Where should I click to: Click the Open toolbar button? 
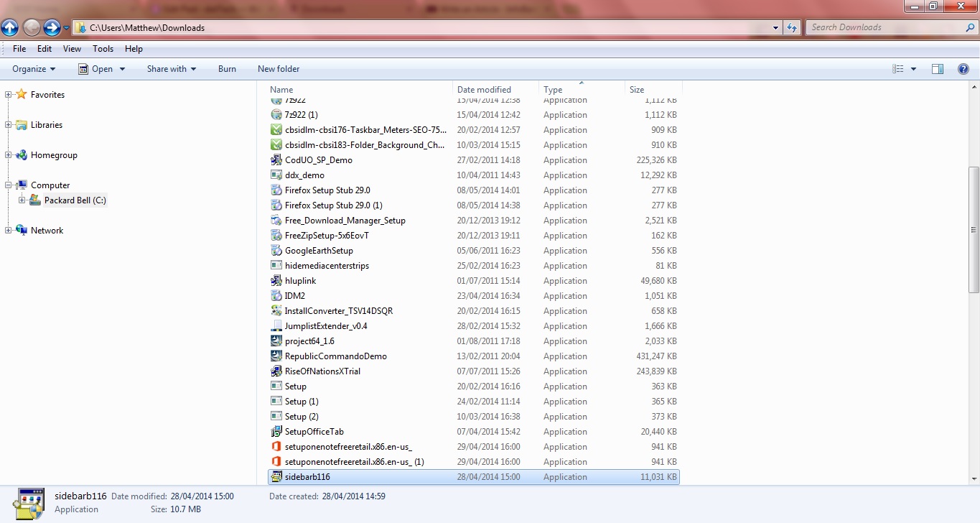(96, 69)
